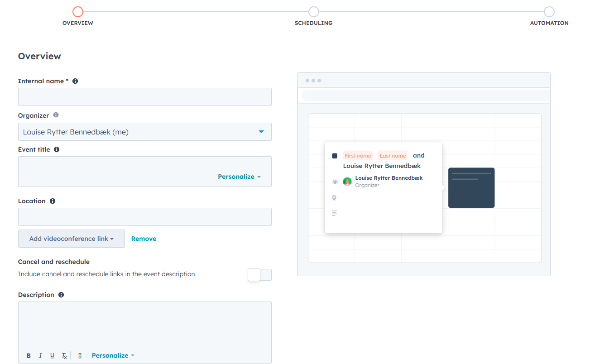Open Personalize menu in Event title
The image size is (590, 364).
239,177
